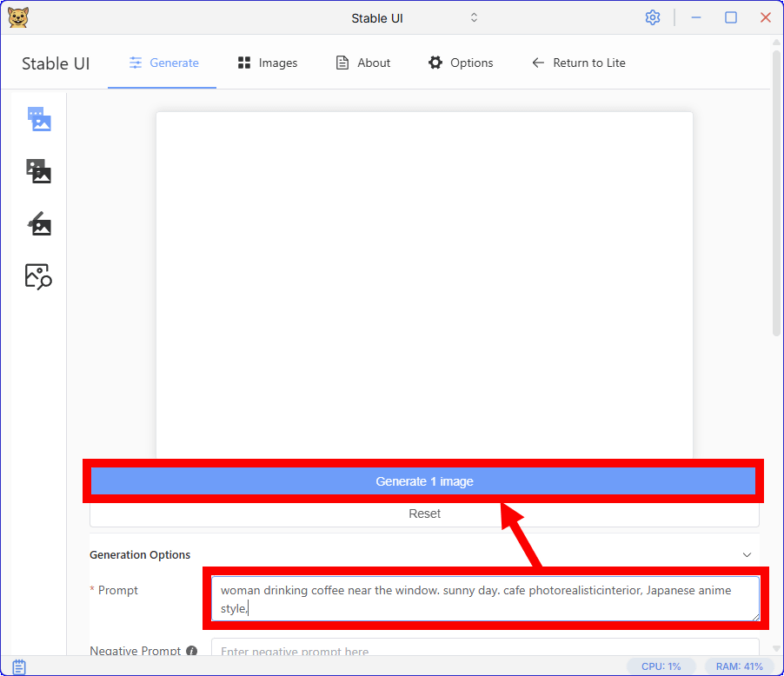The width and height of the screenshot is (784, 676).
Task: Click inside the Prompt text area
Action: point(485,599)
